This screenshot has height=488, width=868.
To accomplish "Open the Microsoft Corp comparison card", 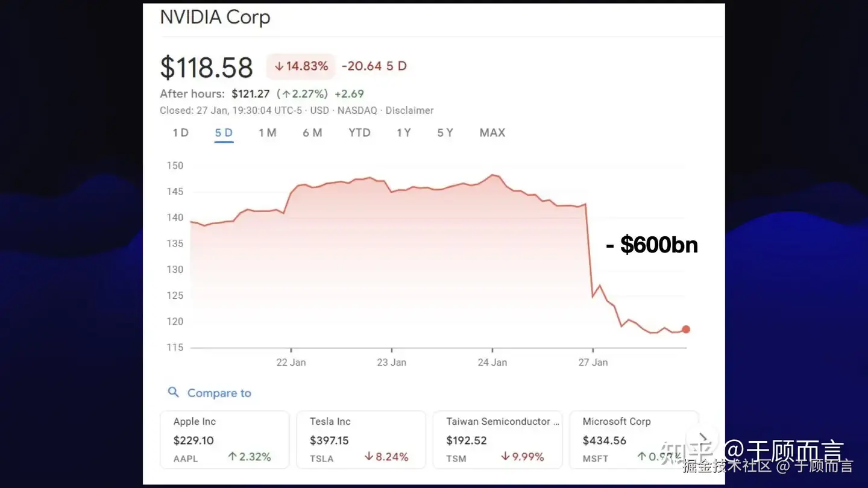I will [633, 440].
